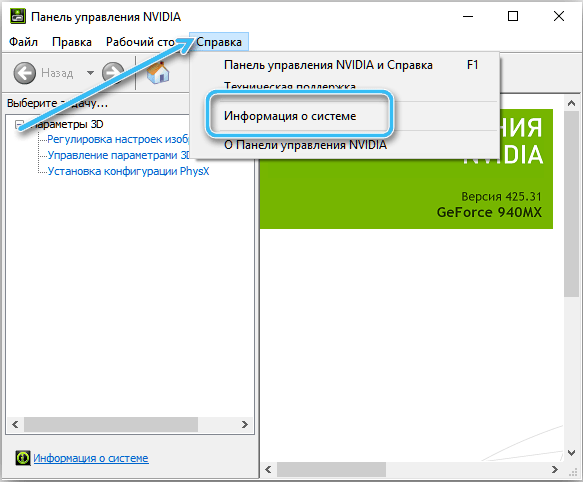Click the task tree horizontal scrollbar thumb
Viewport: 583px width, 482px height.
(111, 424)
